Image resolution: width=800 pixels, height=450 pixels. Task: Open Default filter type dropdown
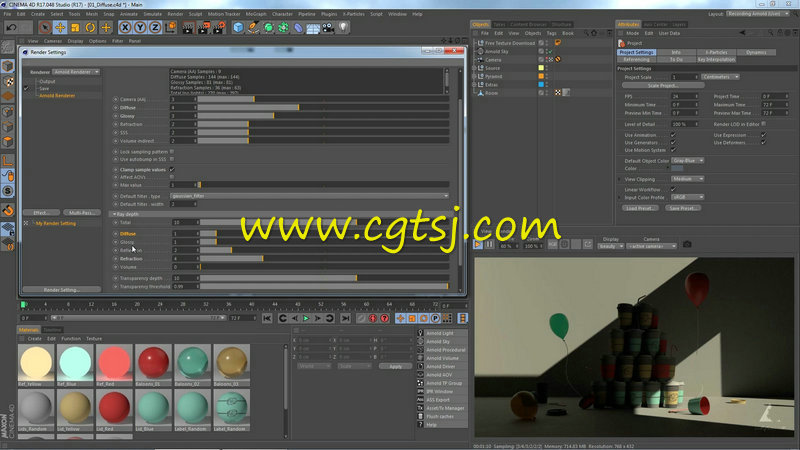click(309, 196)
